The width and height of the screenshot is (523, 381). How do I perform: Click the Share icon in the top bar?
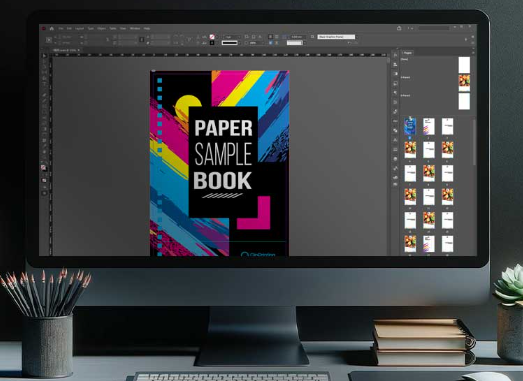pyautogui.click(x=399, y=28)
